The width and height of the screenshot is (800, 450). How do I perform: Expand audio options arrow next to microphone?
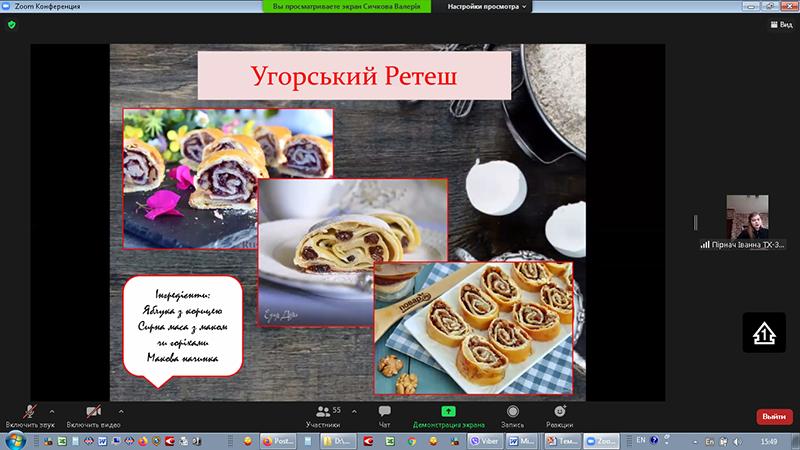(x=52, y=410)
